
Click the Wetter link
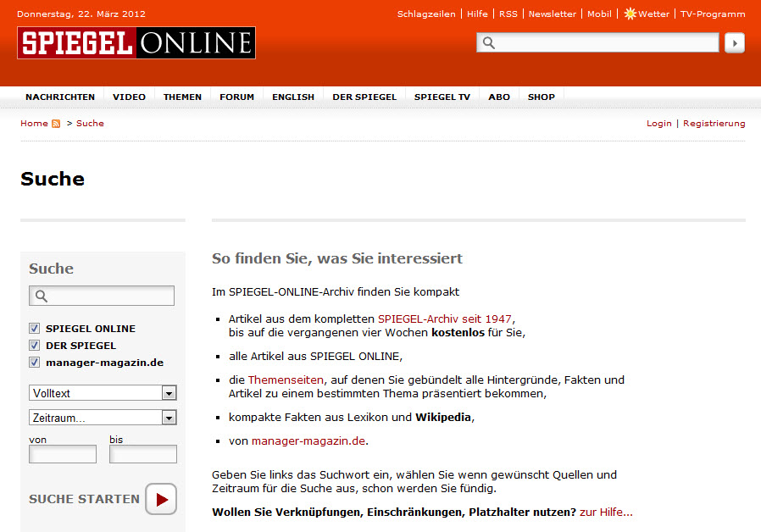click(653, 14)
